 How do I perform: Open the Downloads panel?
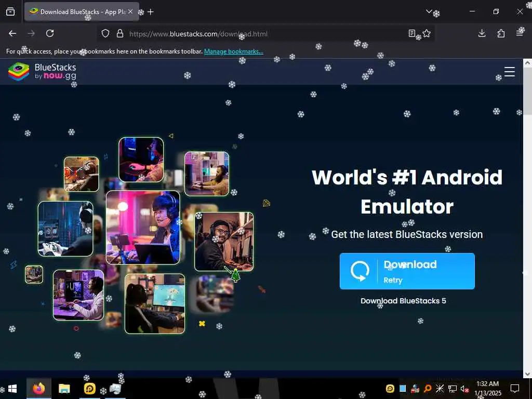(x=482, y=33)
